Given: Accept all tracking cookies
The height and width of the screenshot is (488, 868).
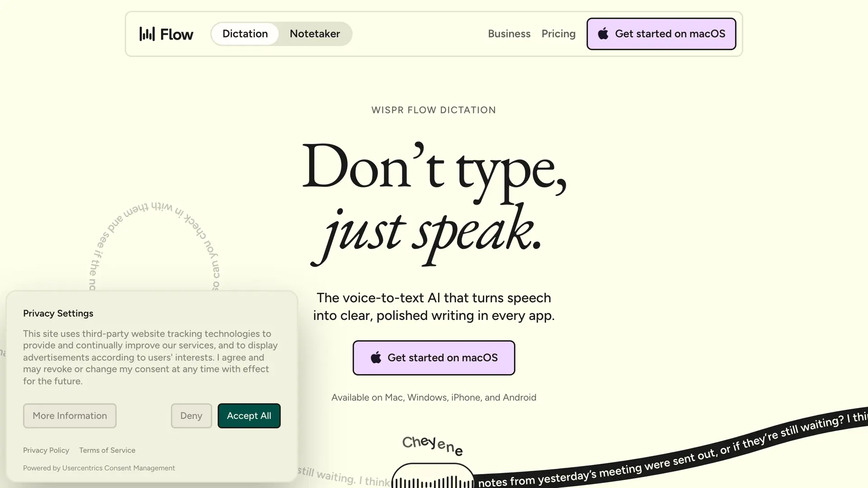Looking at the screenshot, I should pyautogui.click(x=249, y=416).
